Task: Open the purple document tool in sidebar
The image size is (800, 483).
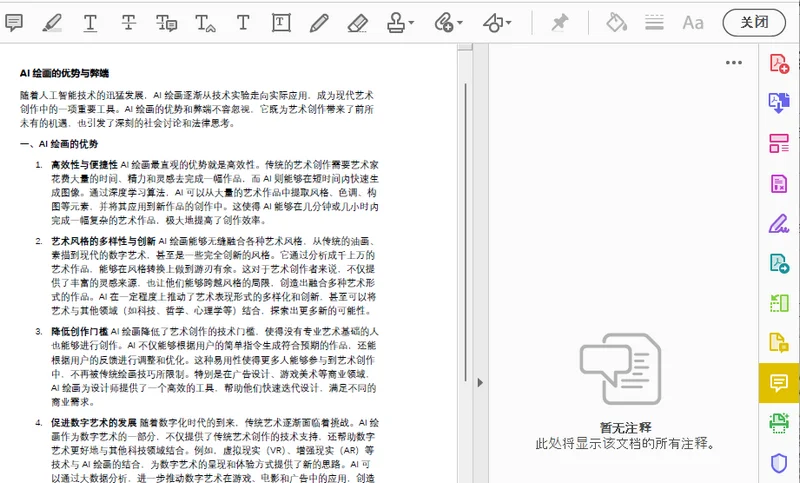Action: (x=779, y=183)
